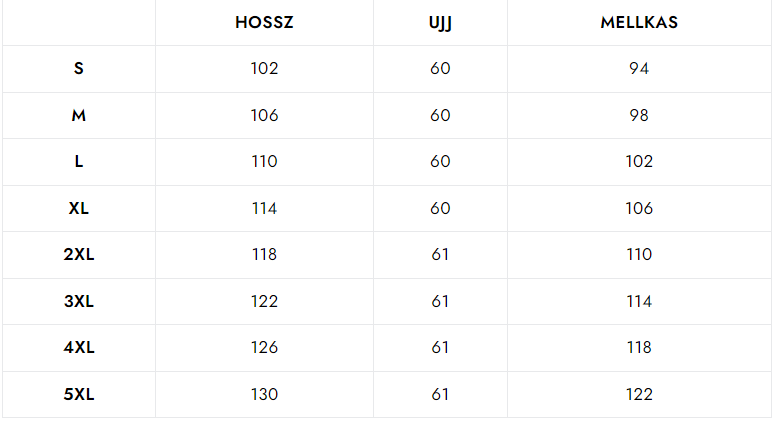
Task: Click HOSSZ value 126 for size 4XL
Action: (264, 348)
